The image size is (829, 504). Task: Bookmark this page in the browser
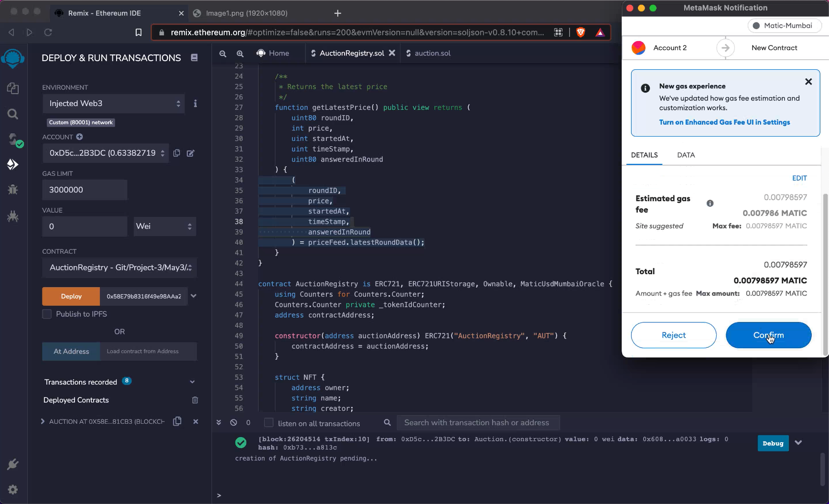(x=139, y=32)
